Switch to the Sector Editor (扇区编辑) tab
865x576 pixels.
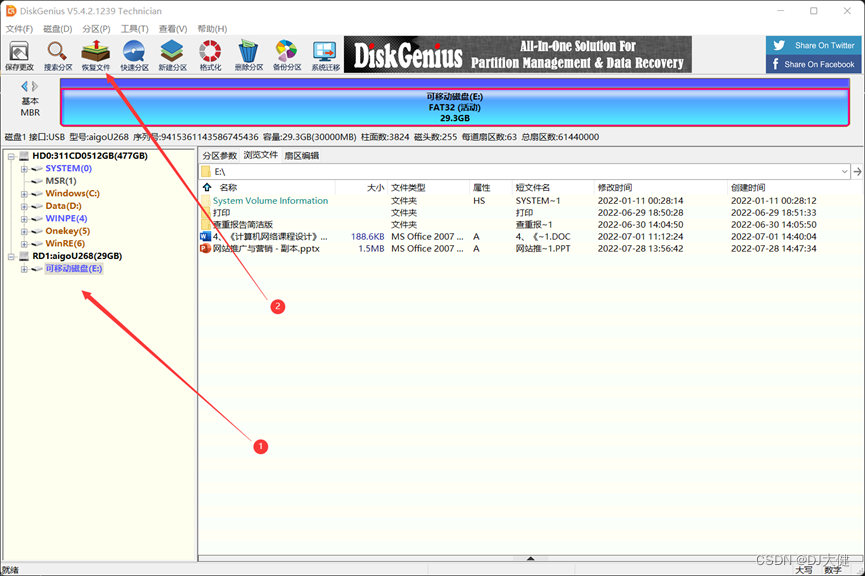[301, 156]
